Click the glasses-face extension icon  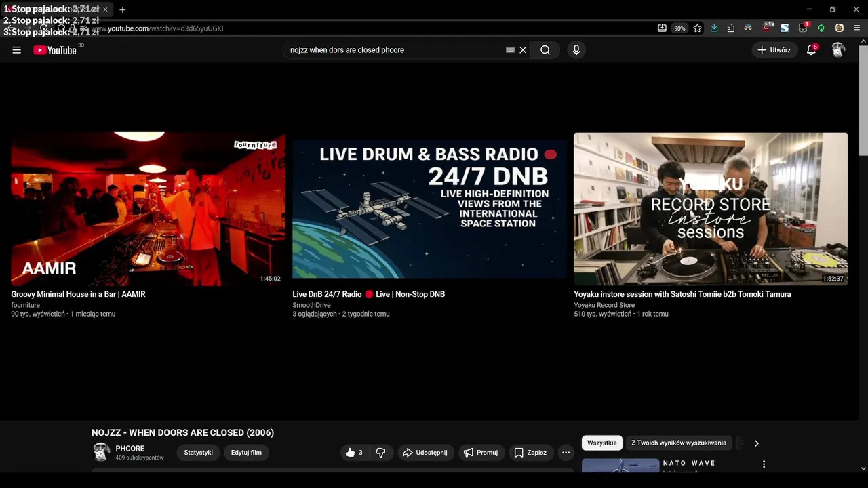click(748, 28)
